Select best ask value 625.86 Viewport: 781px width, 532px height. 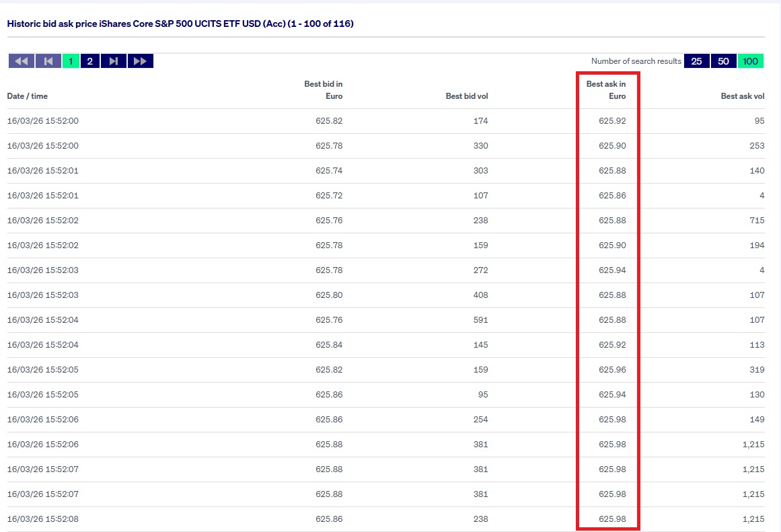tap(612, 195)
